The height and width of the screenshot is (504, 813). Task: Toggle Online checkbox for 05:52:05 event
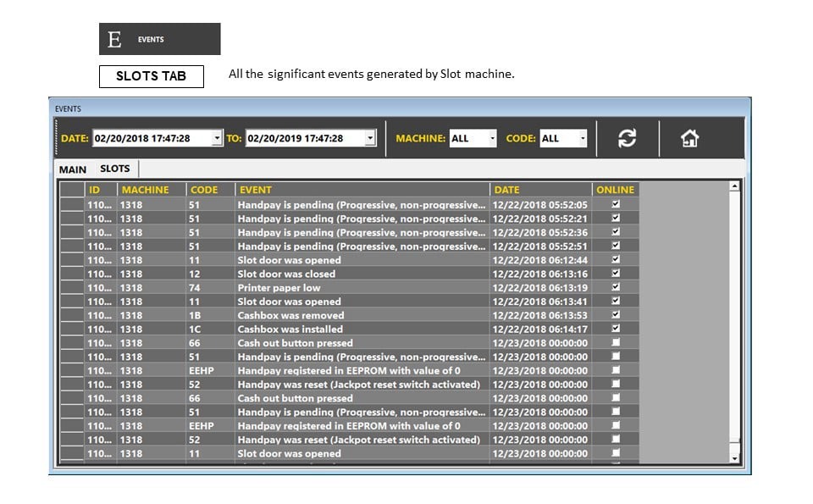point(616,204)
